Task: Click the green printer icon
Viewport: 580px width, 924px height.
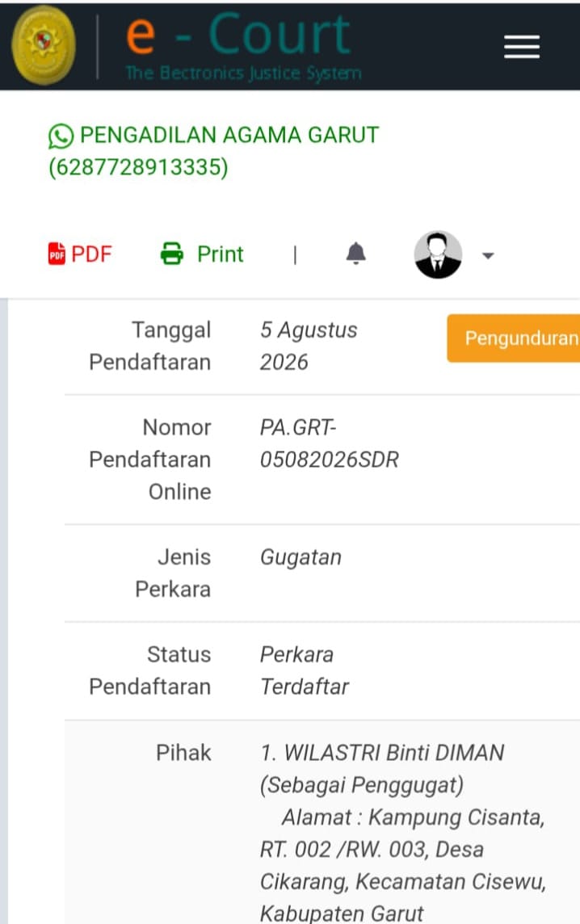Action: click(x=171, y=254)
